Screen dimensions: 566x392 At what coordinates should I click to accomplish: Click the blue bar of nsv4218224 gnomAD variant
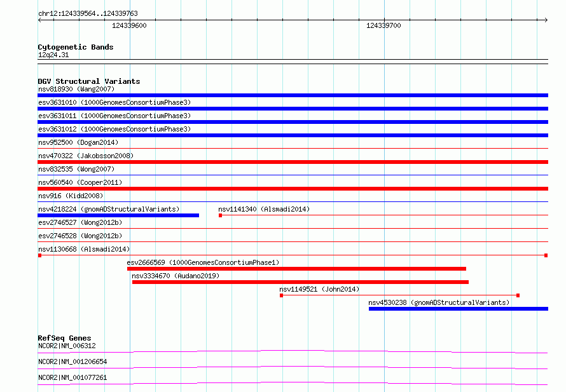(118, 215)
